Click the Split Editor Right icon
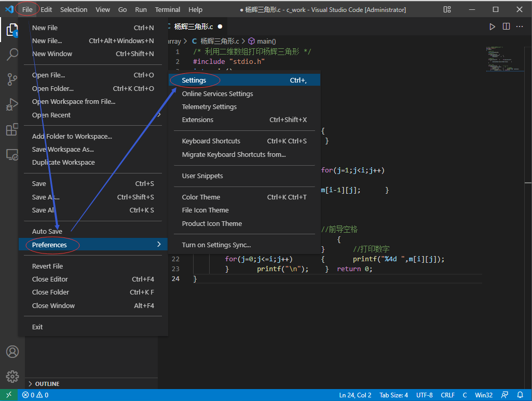Viewport: 532px width, 401px height. click(x=506, y=26)
